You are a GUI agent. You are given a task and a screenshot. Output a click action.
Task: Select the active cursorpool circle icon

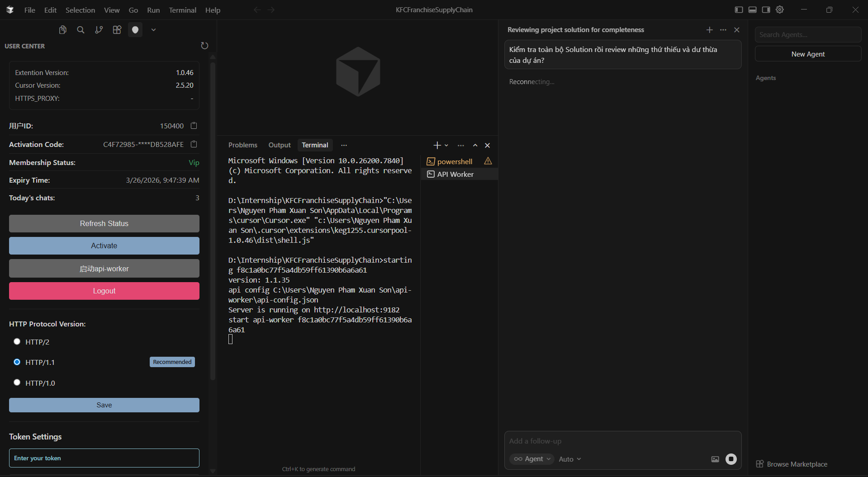135,30
